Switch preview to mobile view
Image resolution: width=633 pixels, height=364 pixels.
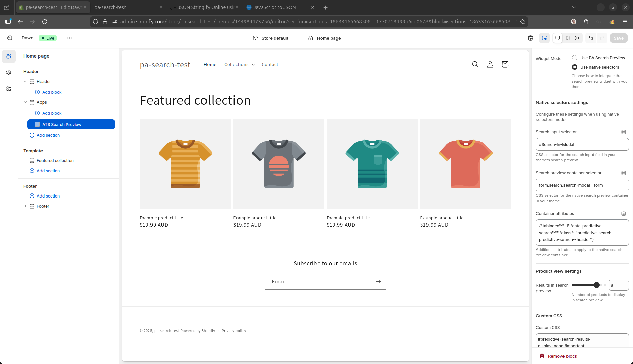568,38
